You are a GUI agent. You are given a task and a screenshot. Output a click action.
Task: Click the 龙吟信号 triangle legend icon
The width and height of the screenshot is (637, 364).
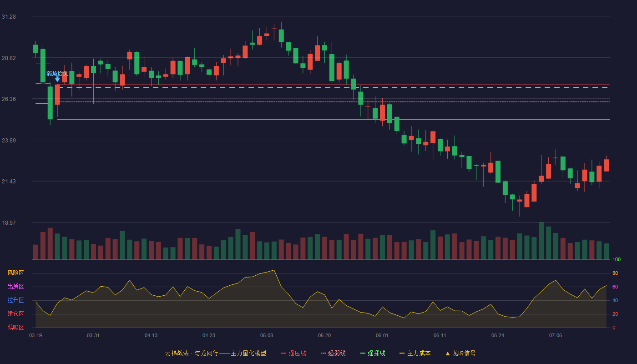click(x=448, y=353)
